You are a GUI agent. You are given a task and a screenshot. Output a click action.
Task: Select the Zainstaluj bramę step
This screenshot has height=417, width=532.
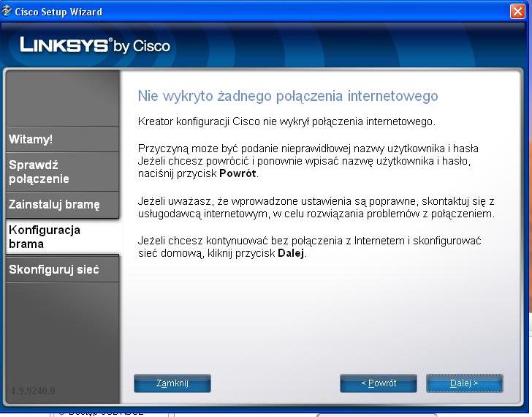coord(62,204)
